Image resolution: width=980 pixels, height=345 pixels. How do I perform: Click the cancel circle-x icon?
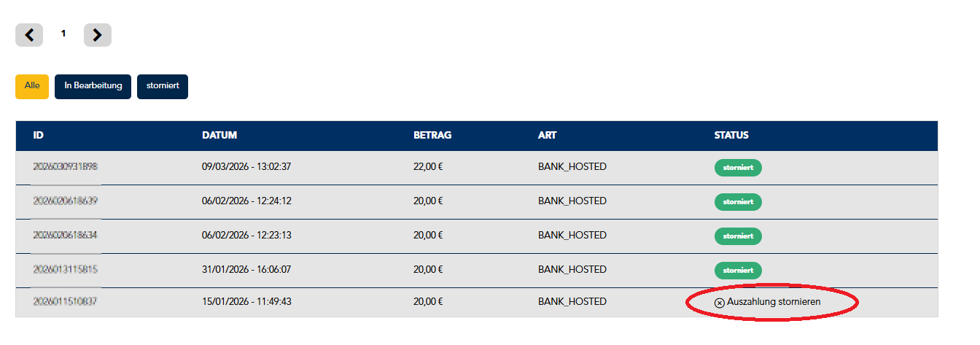pos(720,302)
